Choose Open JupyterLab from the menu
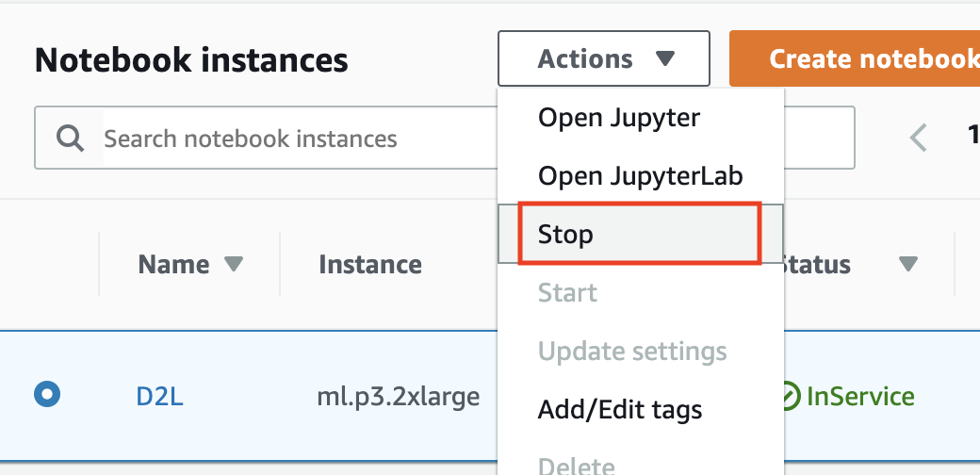The width and height of the screenshot is (980, 475). [x=640, y=175]
